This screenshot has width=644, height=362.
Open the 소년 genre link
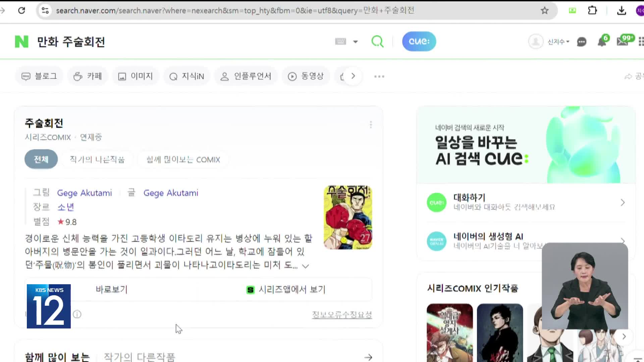[65, 207]
